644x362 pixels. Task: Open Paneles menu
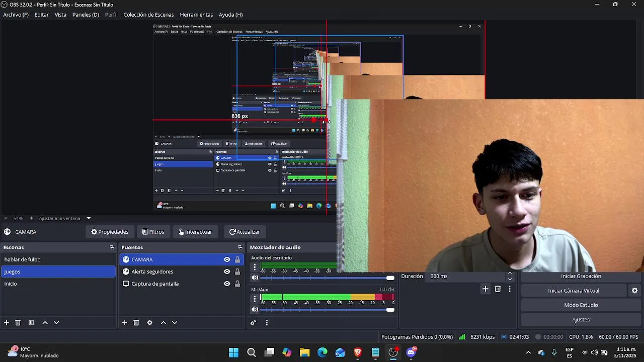[x=86, y=15]
